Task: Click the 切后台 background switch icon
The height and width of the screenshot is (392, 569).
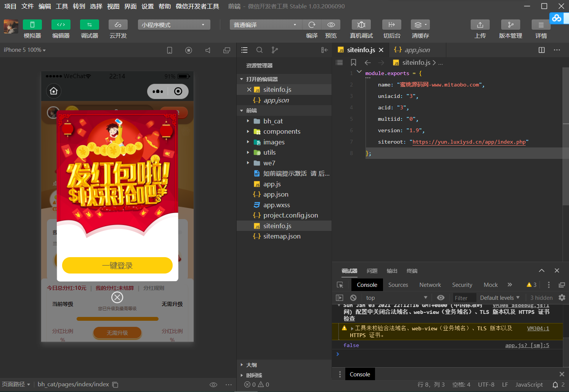Action: [392, 25]
